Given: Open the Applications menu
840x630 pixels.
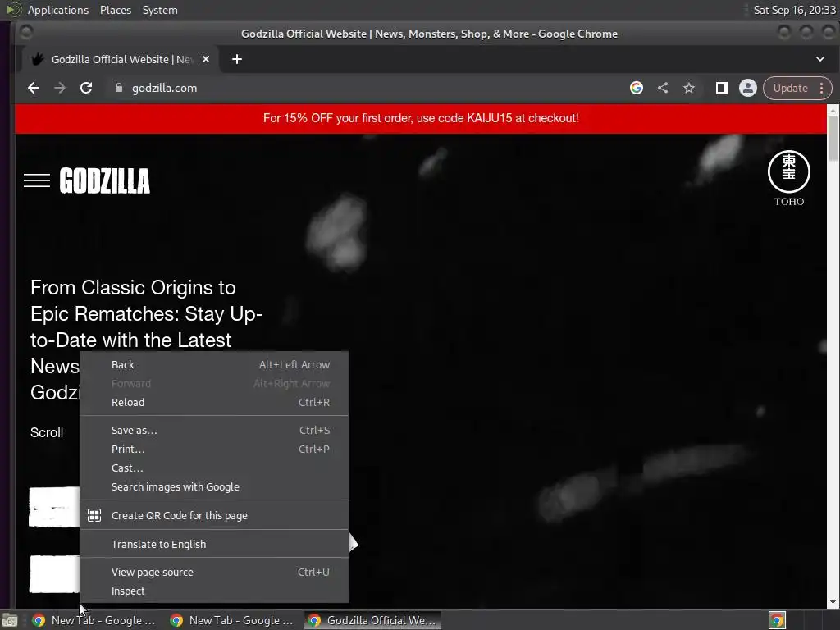Looking at the screenshot, I should (x=58, y=10).
